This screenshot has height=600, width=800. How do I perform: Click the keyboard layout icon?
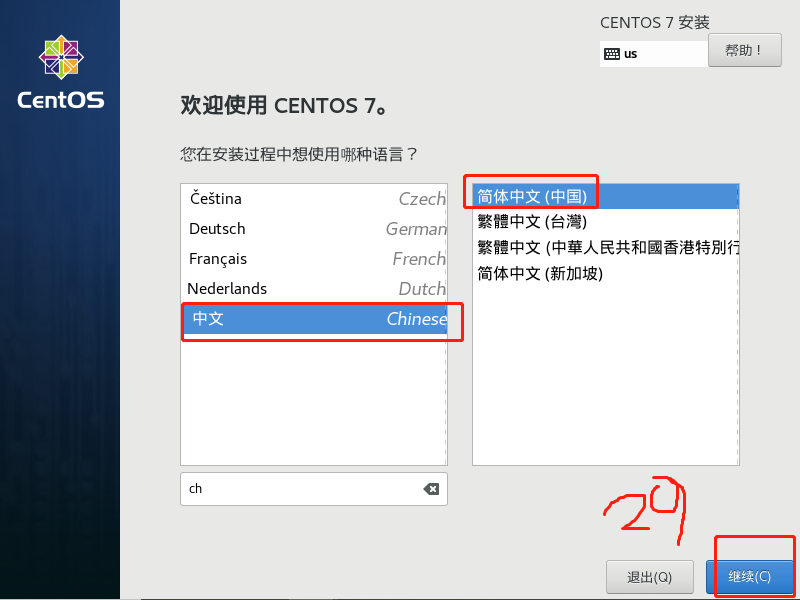click(x=612, y=54)
